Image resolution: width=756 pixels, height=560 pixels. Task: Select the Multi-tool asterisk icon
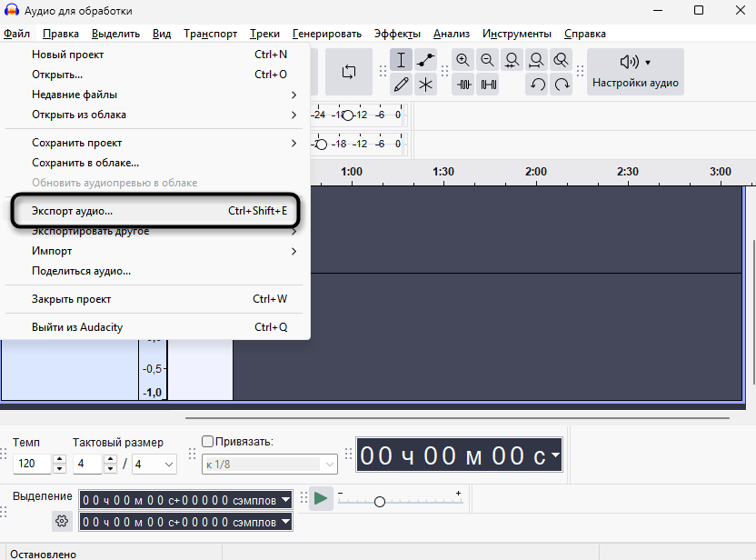[x=425, y=85]
